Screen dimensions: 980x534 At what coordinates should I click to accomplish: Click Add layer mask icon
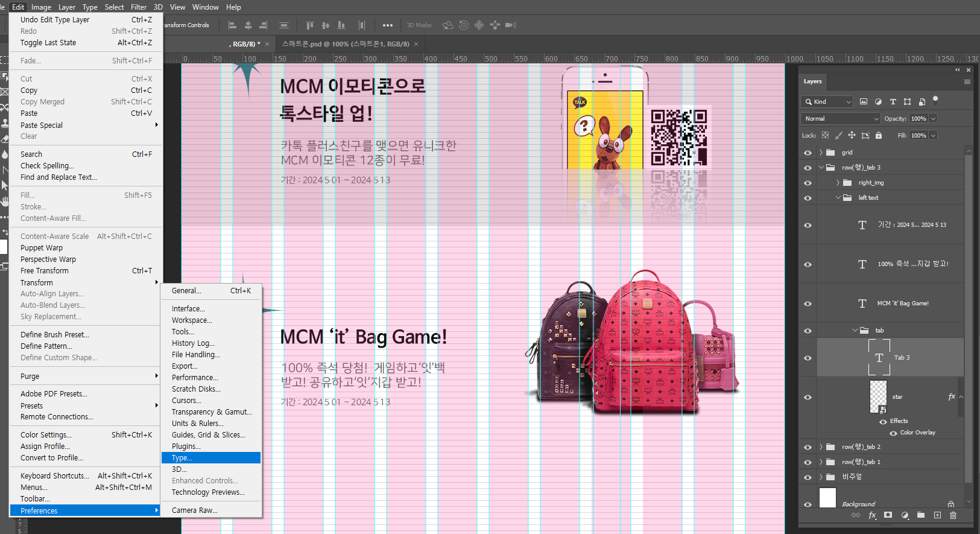click(x=888, y=515)
